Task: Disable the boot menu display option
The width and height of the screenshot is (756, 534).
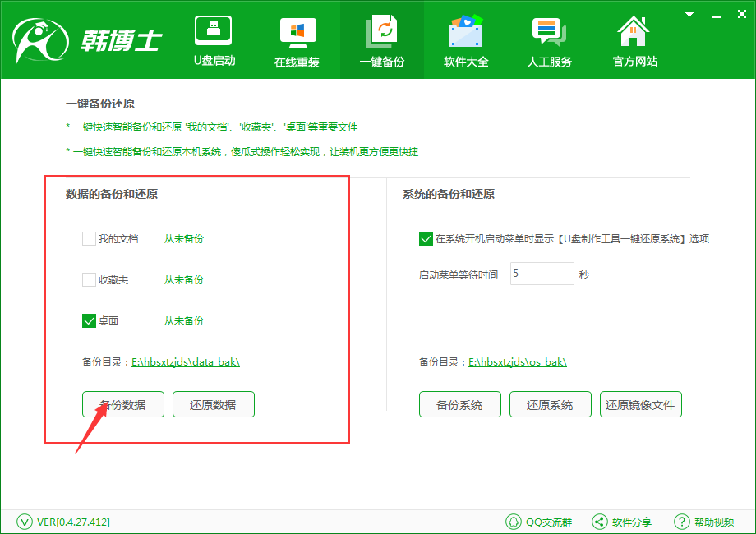Action: tap(426, 238)
